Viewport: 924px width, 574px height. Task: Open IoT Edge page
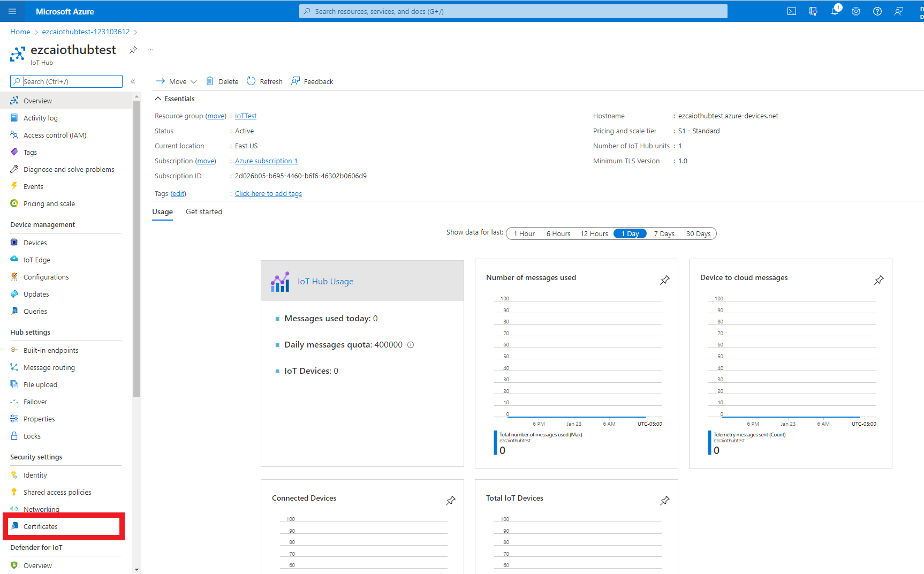click(37, 260)
